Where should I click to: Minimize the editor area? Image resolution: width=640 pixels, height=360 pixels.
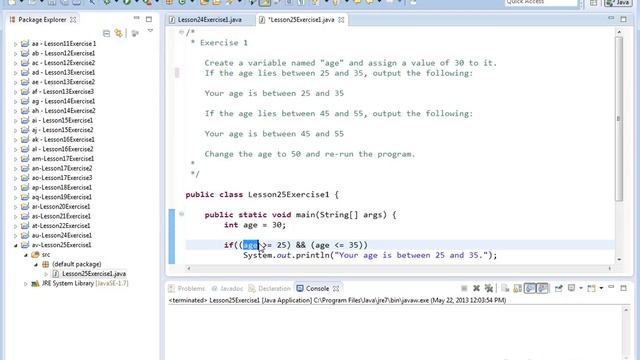point(611,18)
